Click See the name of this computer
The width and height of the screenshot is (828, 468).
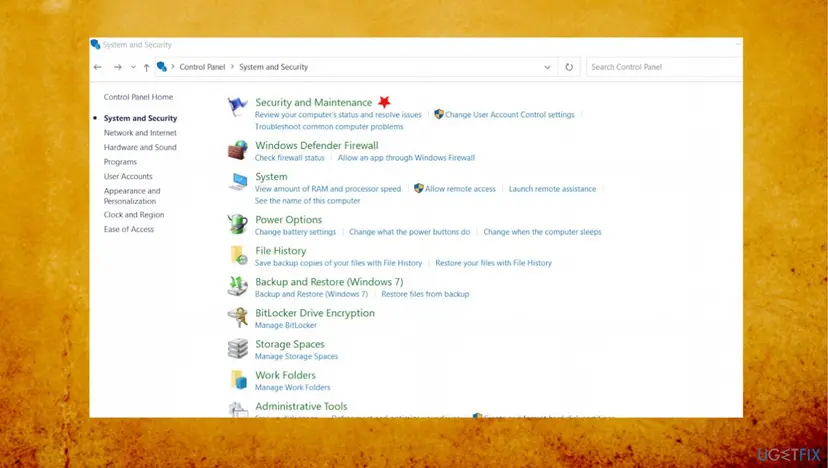[307, 201]
